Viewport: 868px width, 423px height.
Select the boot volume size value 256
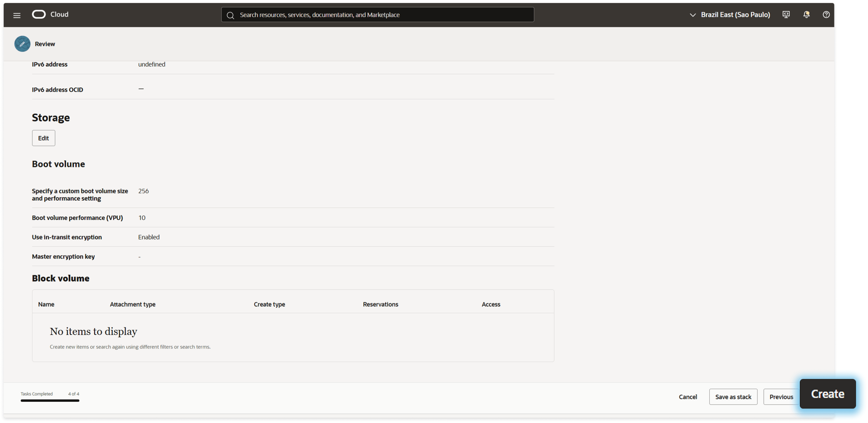pyautogui.click(x=143, y=191)
